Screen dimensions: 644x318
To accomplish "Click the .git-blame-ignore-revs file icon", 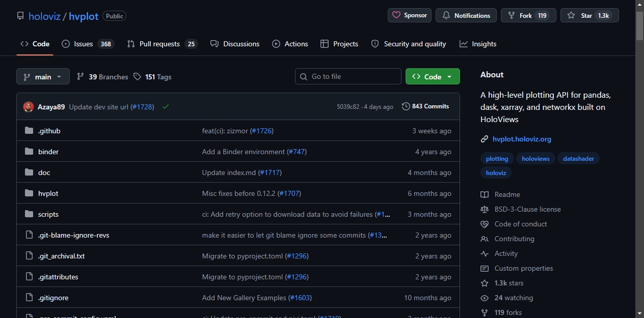I will pyautogui.click(x=29, y=235).
